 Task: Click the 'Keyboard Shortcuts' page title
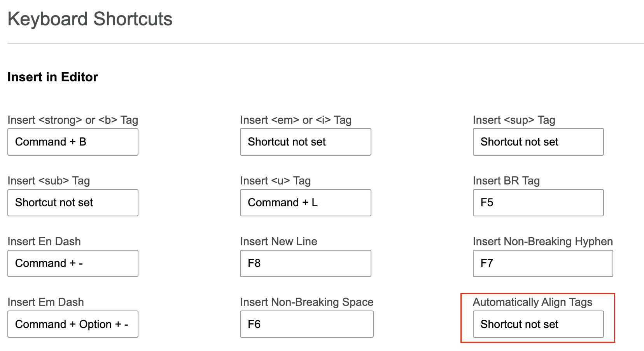90,19
